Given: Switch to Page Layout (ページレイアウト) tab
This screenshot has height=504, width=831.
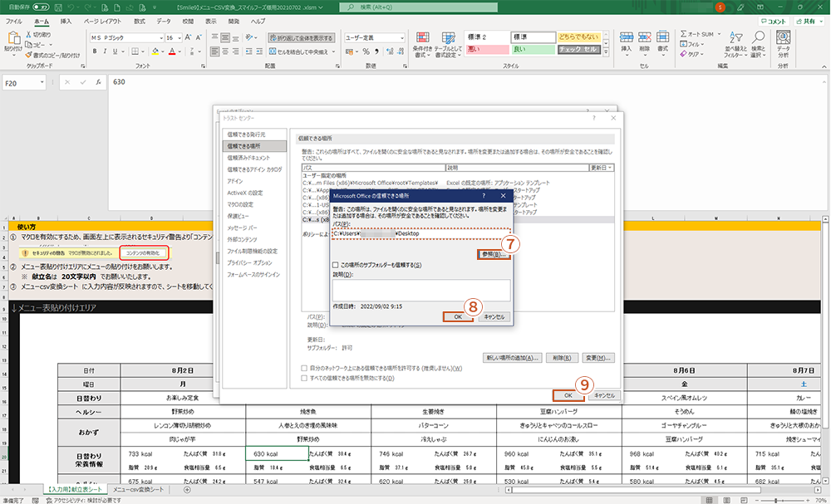Looking at the screenshot, I should [102, 22].
